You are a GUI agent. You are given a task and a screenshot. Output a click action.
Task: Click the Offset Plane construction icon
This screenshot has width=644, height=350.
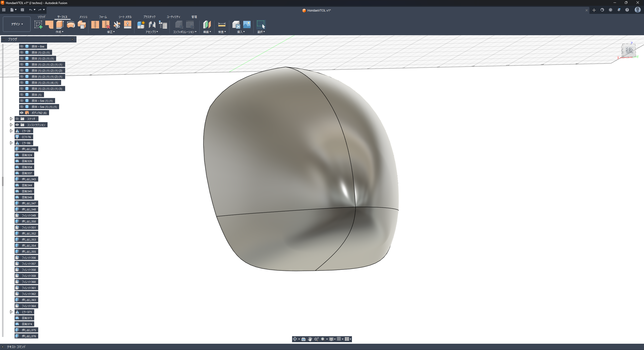click(x=207, y=25)
